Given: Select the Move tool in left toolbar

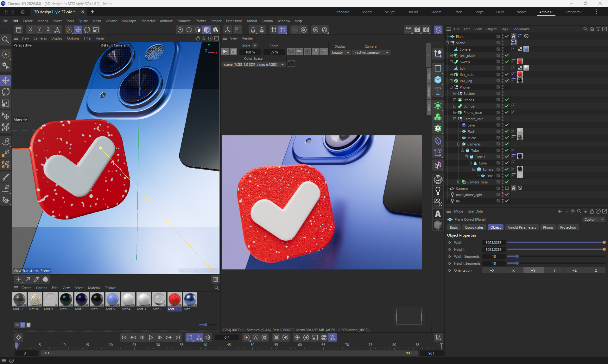Looking at the screenshot, I should (6, 80).
